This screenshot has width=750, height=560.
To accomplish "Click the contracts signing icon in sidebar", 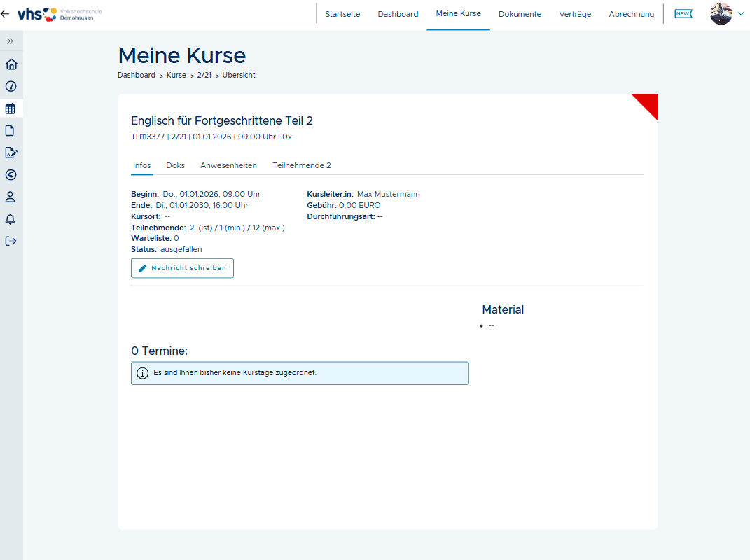I will [11, 153].
